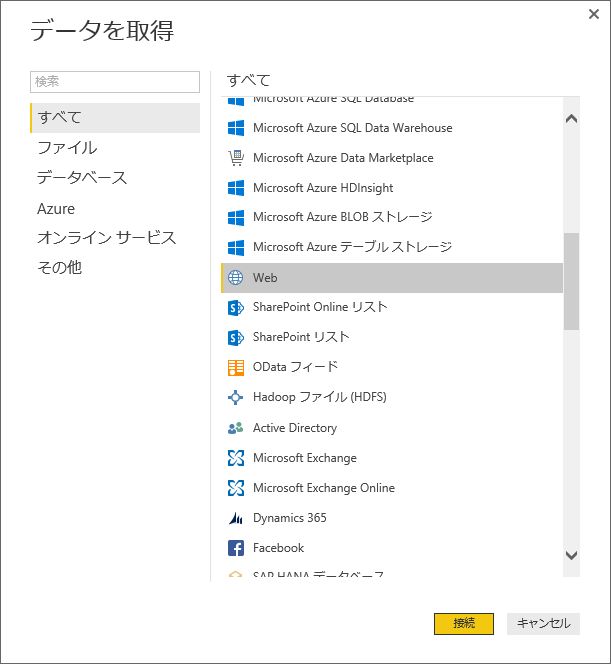Select Hadoop ファイル (HDFS) text
611x664 pixels.
[320, 397]
